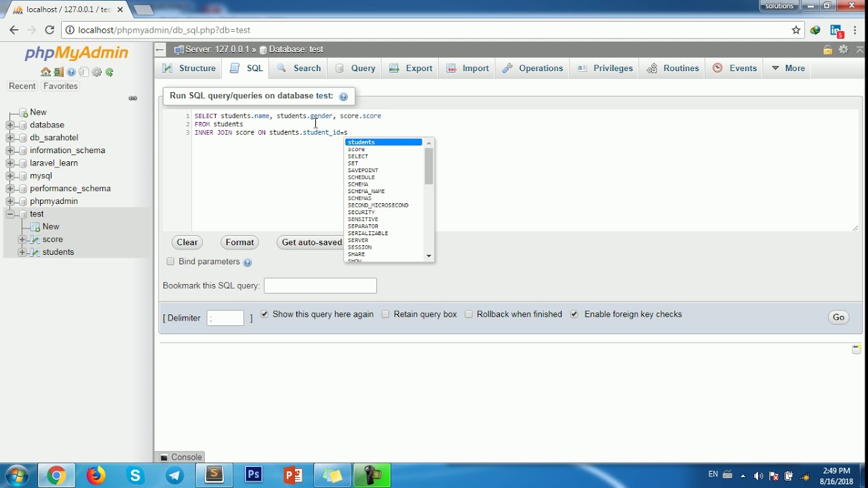Screen dimensions: 868x488
Task: Open phpMyAdmin documentation blue help icon
Action: tap(71, 72)
